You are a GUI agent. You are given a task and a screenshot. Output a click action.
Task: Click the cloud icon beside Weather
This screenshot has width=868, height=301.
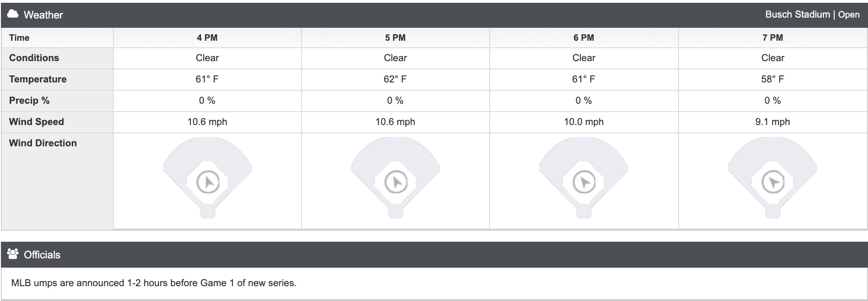tap(13, 14)
